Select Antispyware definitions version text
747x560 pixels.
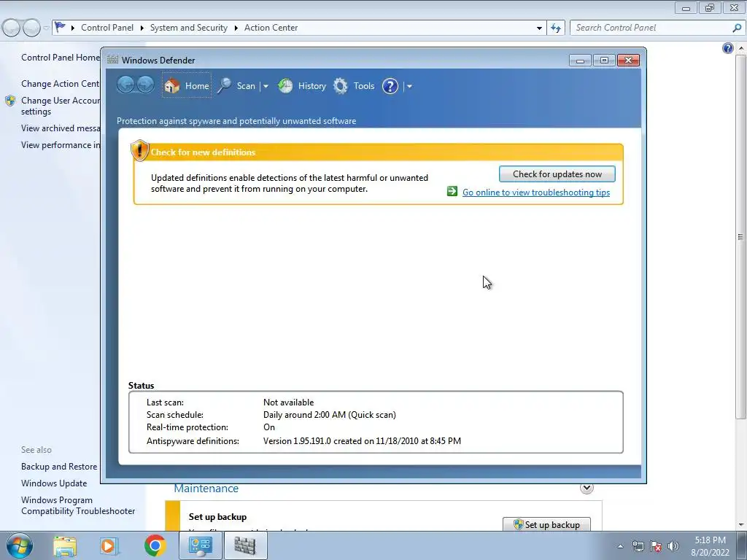click(362, 441)
